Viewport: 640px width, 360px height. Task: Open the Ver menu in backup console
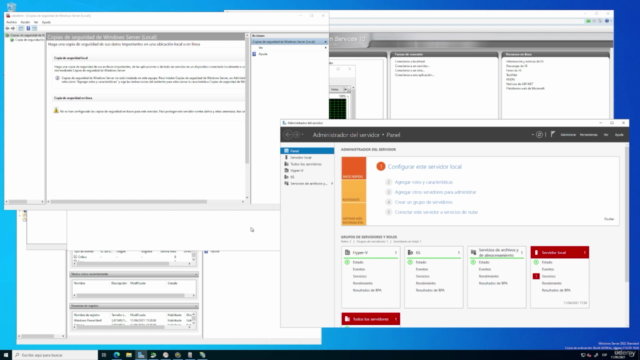[36, 22]
